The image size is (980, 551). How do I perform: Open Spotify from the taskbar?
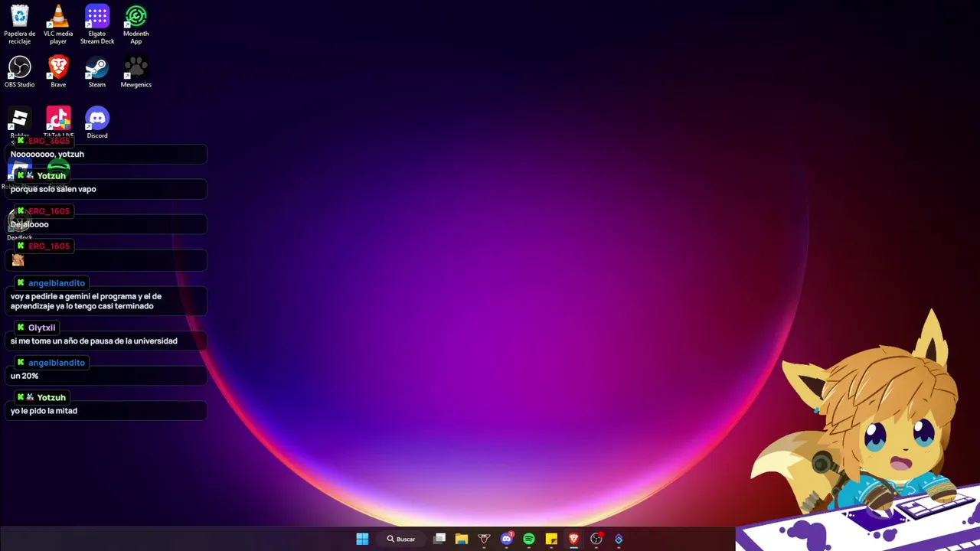click(528, 539)
